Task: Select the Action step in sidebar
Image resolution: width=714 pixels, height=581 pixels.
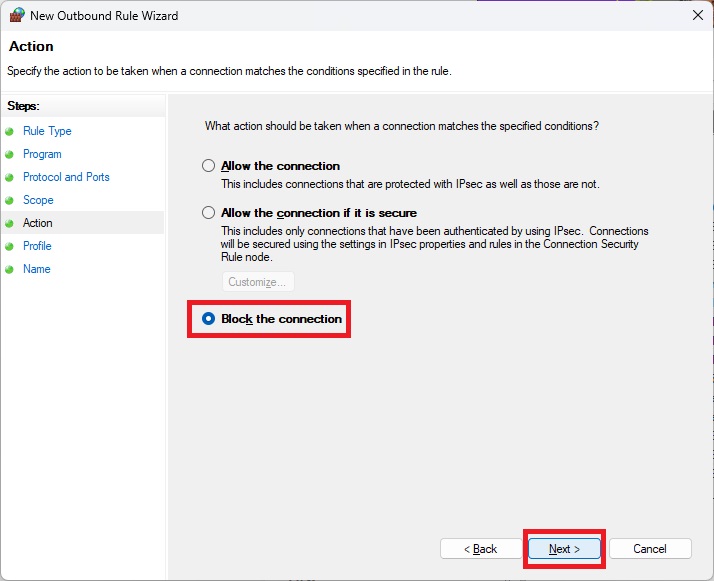Action: (38, 223)
